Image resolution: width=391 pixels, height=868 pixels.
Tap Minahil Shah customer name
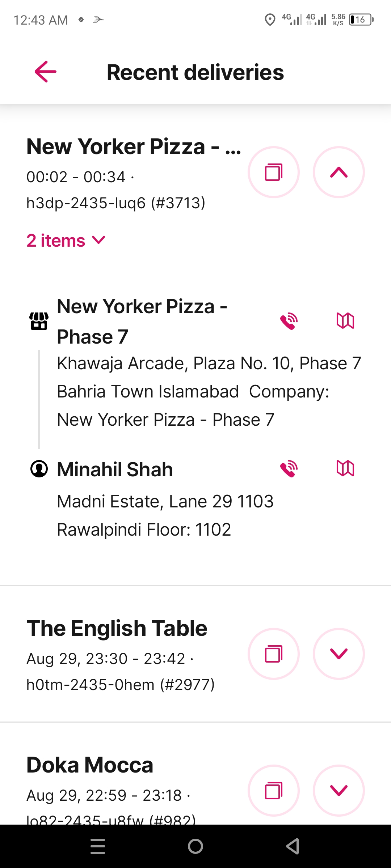click(x=115, y=469)
